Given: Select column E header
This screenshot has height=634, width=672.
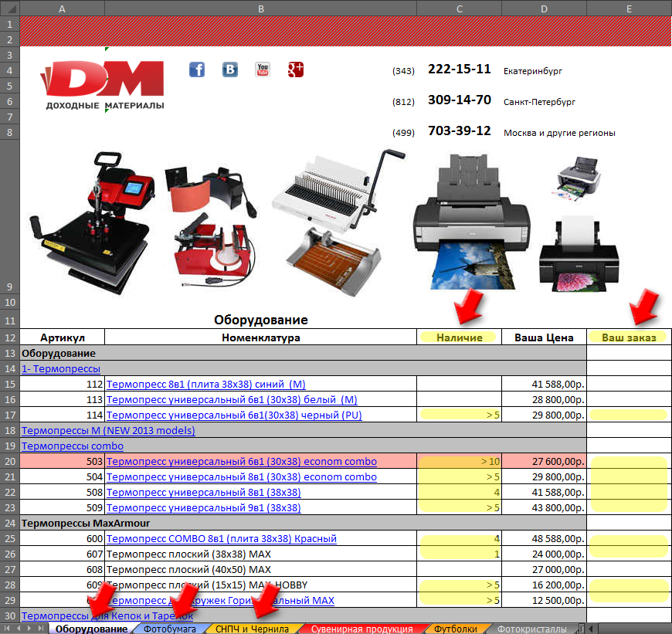Looking at the screenshot, I should pyautogui.click(x=629, y=8).
